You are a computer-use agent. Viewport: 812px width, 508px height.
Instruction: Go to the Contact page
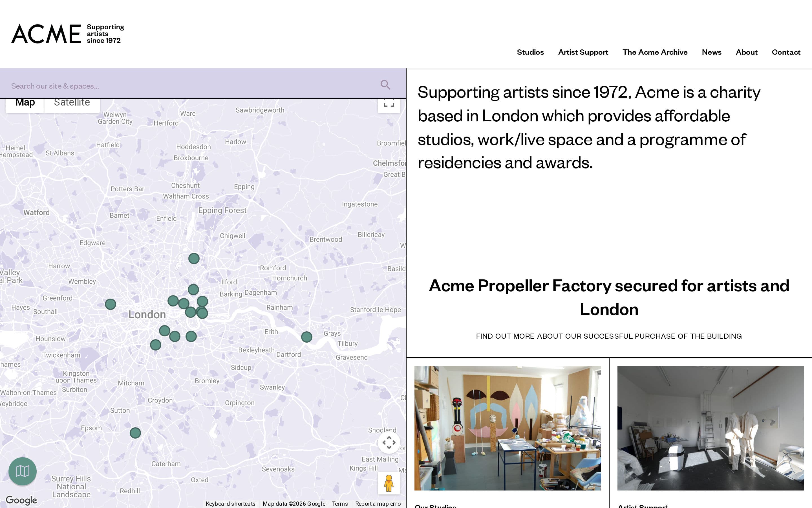(786, 52)
